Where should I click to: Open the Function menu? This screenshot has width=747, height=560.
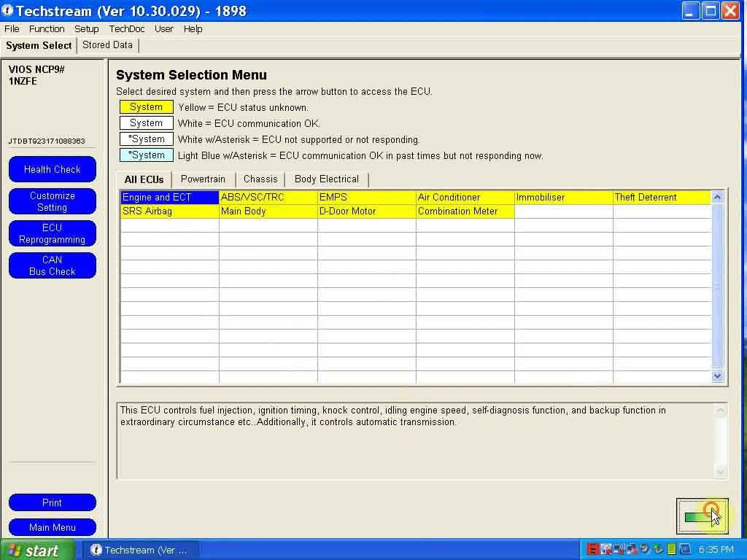47,29
